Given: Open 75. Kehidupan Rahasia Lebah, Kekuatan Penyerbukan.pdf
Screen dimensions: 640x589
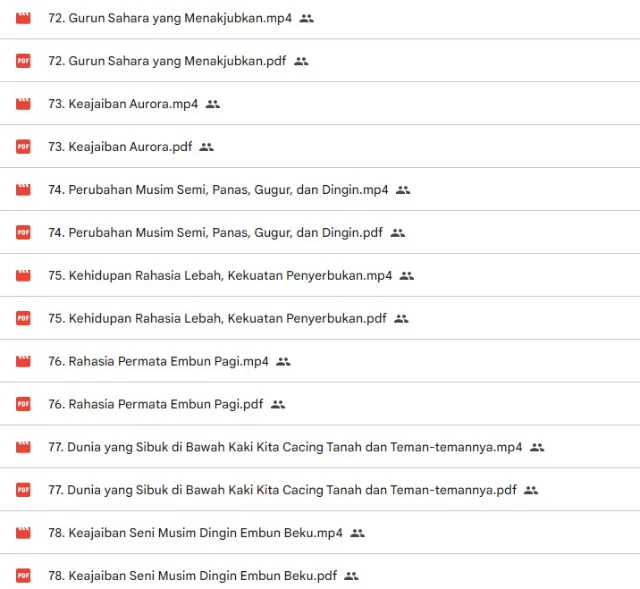Looking at the screenshot, I should click(x=217, y=318).
